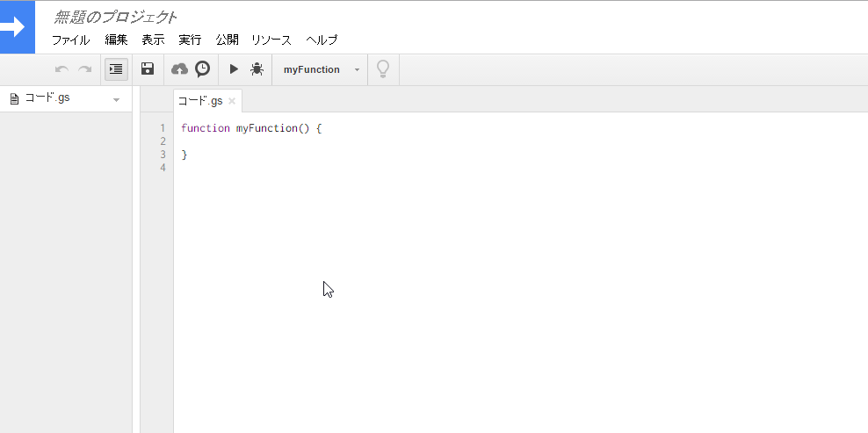Click line number 1 in gutter
The width and height of the screenshot is (868, 433).
tap(163, 128)
